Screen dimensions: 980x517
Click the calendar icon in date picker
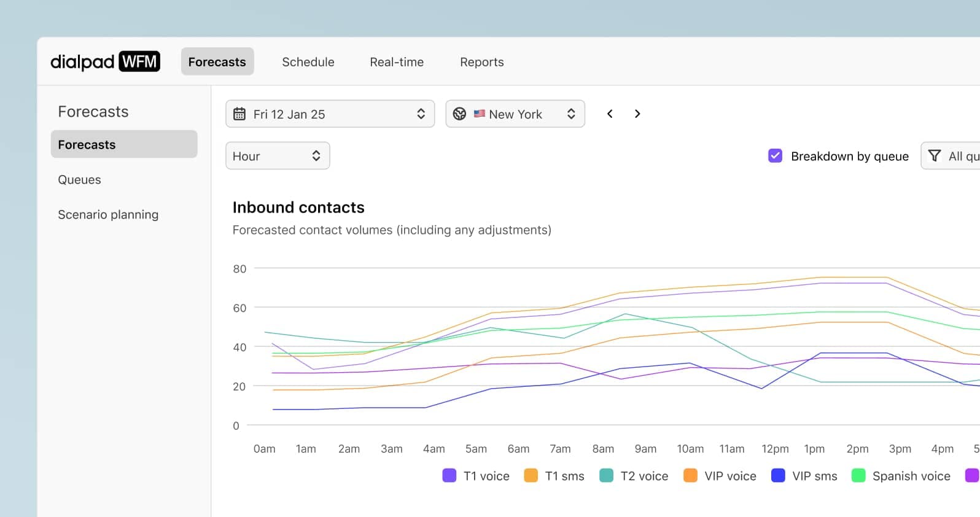[239, 114]
